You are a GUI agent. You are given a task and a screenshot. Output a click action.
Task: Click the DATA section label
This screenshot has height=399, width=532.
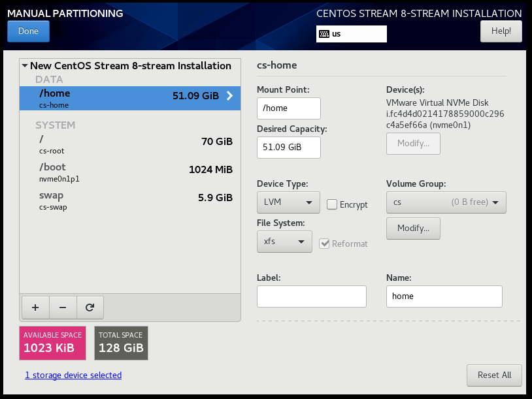pos(49,79)
